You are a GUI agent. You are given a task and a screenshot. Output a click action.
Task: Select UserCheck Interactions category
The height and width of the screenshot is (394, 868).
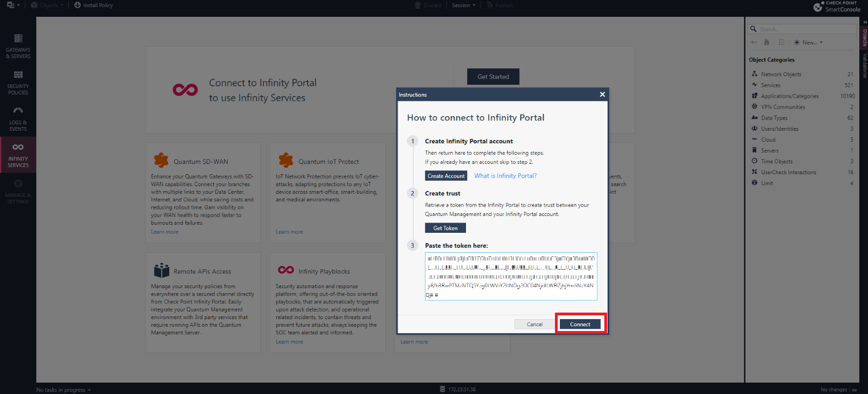[802, 172]
